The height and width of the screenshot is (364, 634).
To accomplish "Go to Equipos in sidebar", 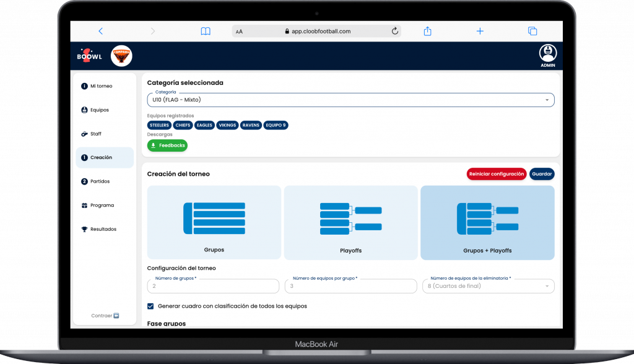I will [x=99, y=110].
